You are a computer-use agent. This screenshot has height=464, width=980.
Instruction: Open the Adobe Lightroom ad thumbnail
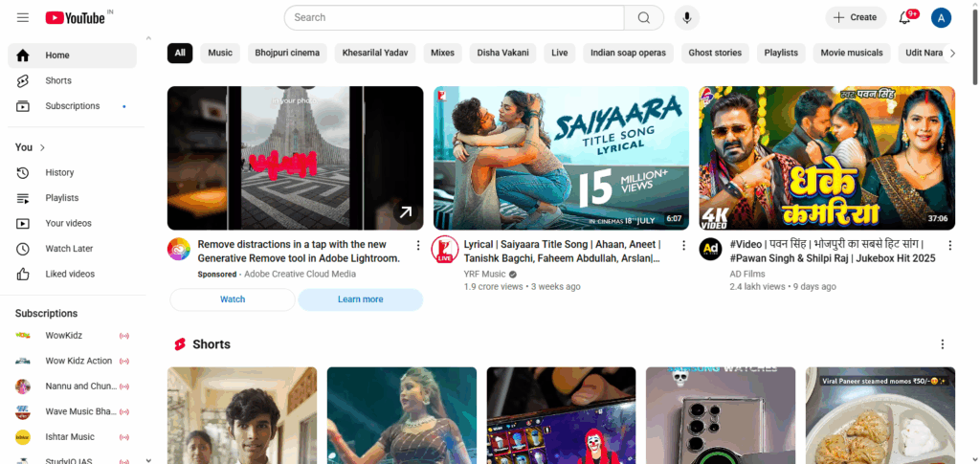[295, 158]
